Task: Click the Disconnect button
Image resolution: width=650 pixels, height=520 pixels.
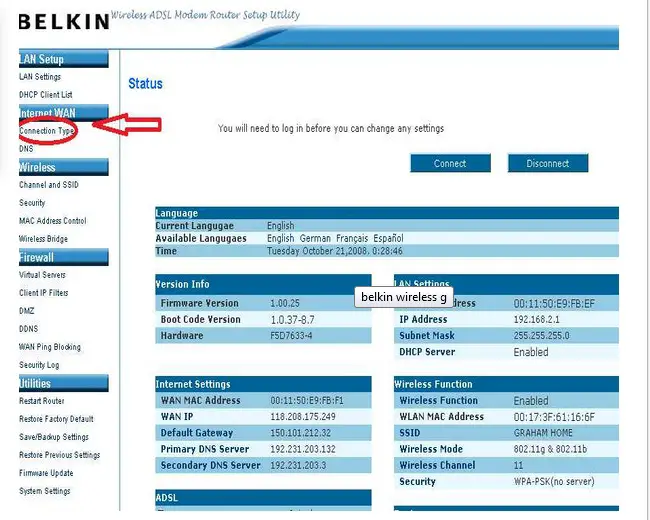Action: pos(548,163)
